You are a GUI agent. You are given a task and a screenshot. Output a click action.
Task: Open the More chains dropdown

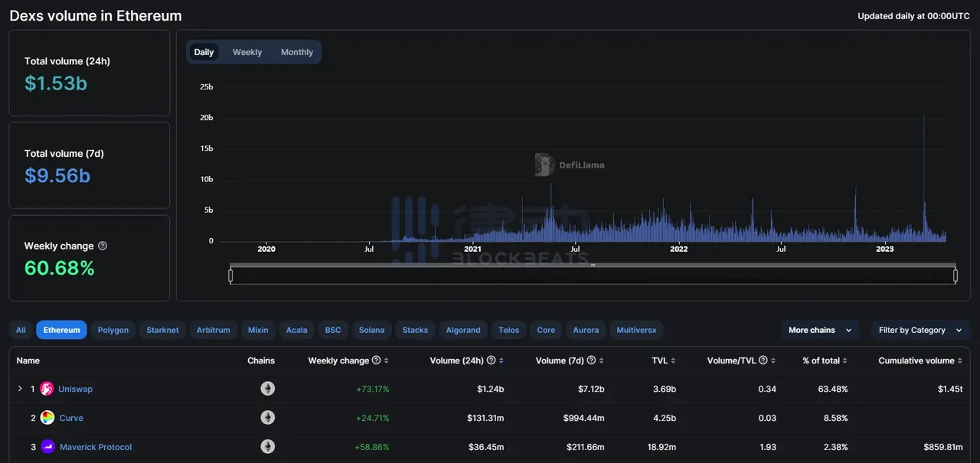(820, 331)
